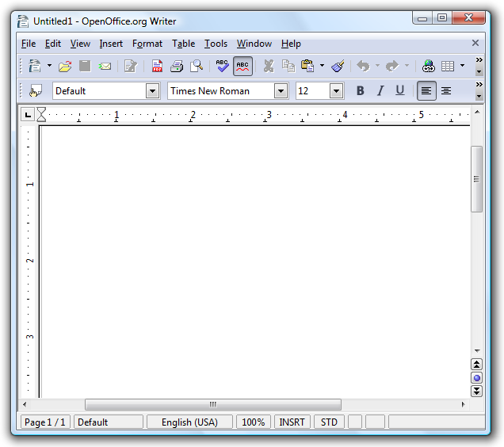Export directly as PDF icon
Viewport: 504px width, 447px height.
pyautogui.click(x=157, y=66)
